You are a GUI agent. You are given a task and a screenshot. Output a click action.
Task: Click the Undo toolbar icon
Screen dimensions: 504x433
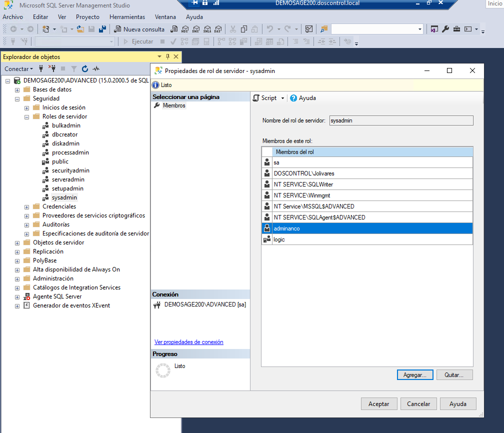pos(270,29)
